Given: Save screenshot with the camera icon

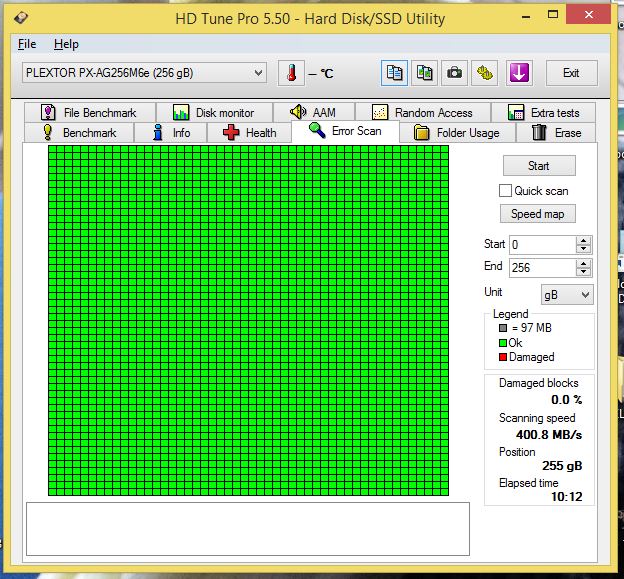Looking at the screenshot, I should point(454,73).
